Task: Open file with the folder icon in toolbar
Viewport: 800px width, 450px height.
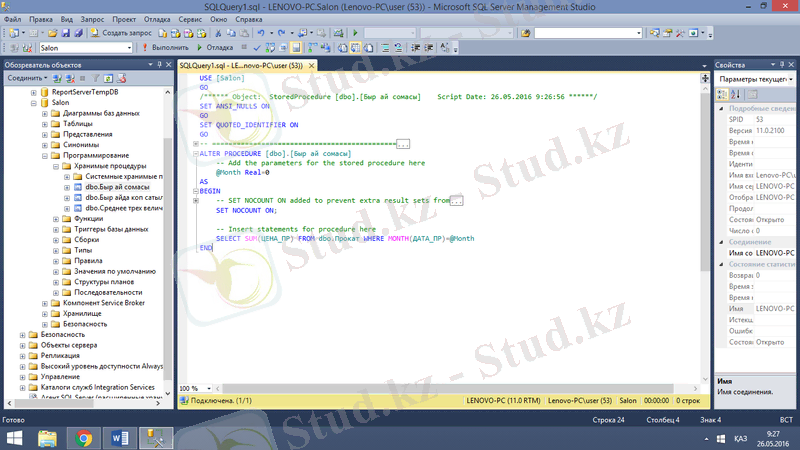Action: coord(53,33)
